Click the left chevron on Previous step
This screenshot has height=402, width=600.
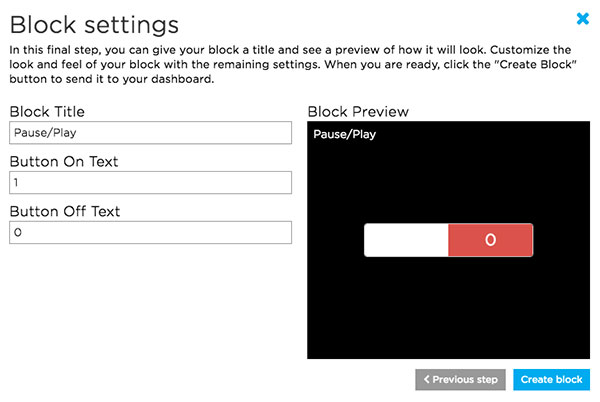coord(427,380)
